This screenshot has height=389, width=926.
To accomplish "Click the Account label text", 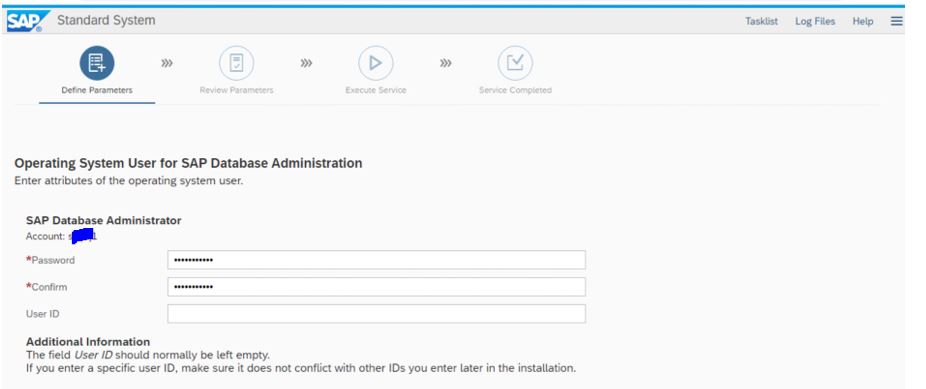I will click(45, 236).
